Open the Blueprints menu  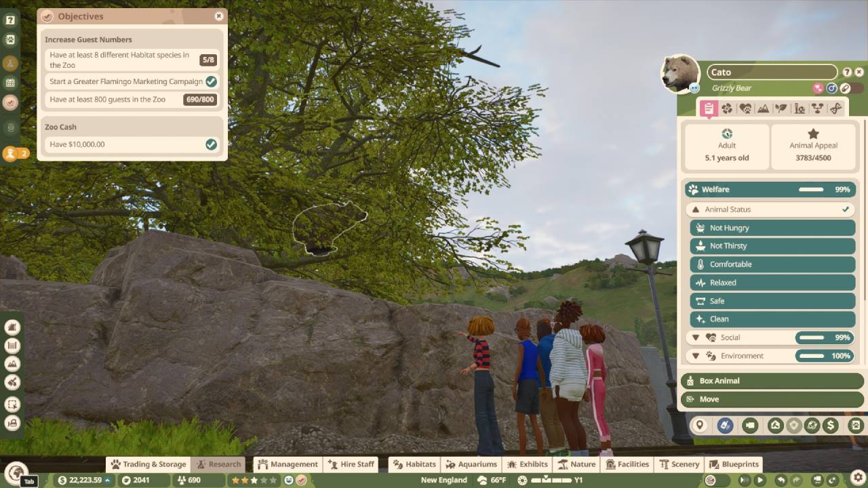point(733,464)
